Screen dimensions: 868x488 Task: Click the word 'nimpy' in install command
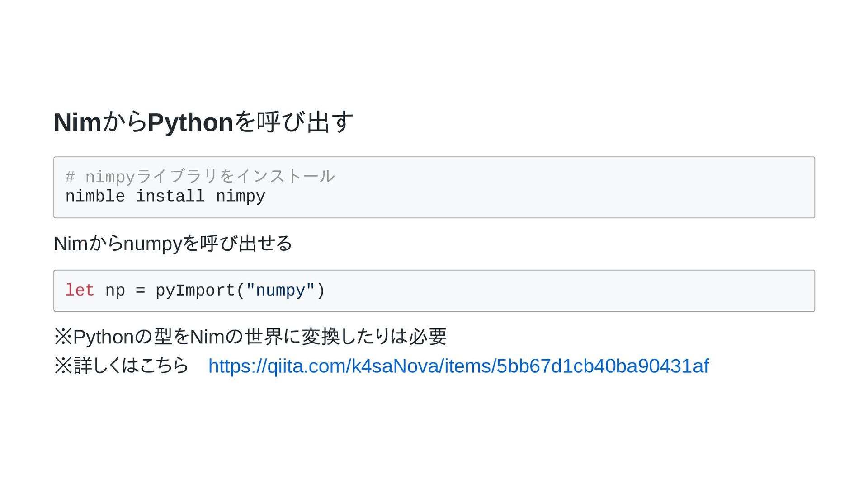pyautogui.click(x=241, y=197)
